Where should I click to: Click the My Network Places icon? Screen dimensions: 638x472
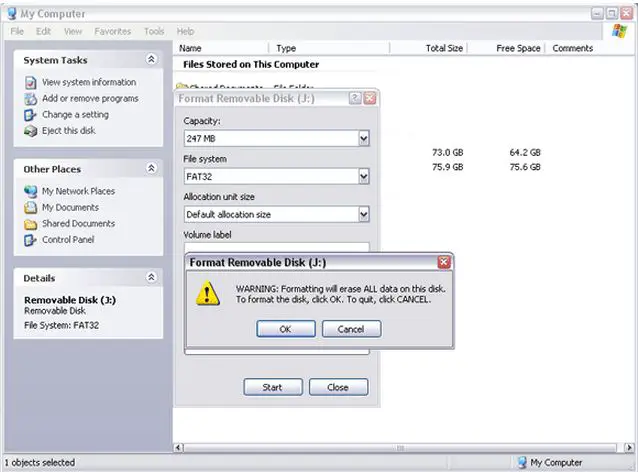coord(31,191)
